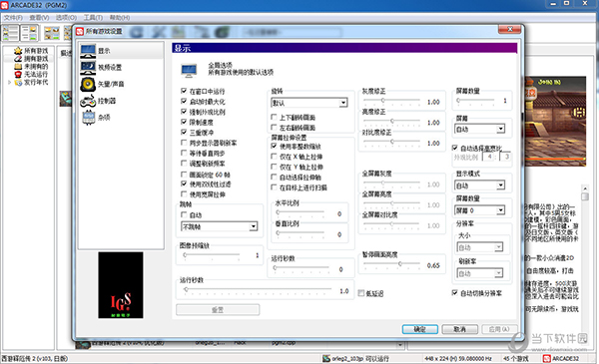
Task: Toggle 使用双线性过滤 checkbox
Action: (184, 183)
